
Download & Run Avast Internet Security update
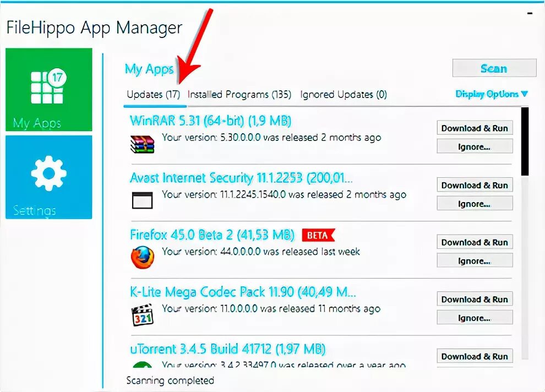click(x=475, y=185)
